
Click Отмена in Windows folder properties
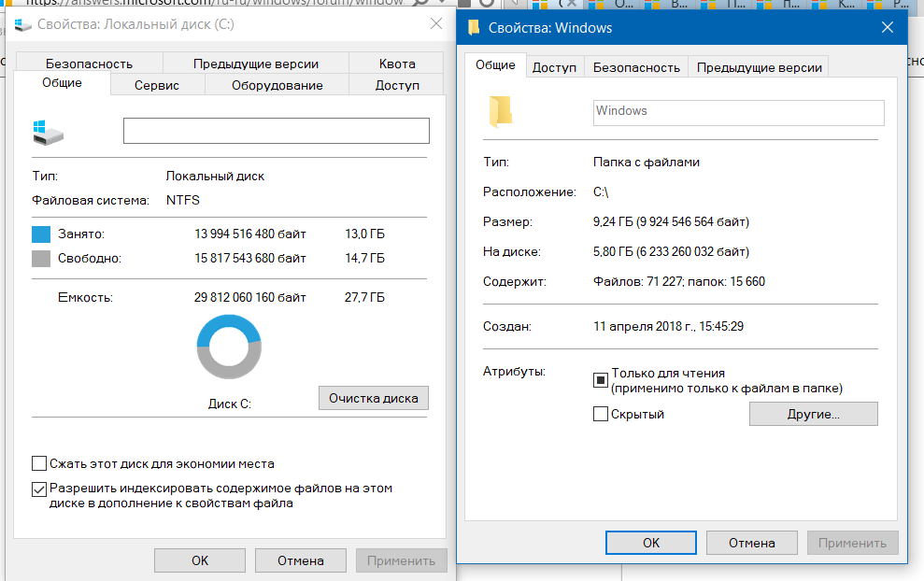click(x=752, y=543)
